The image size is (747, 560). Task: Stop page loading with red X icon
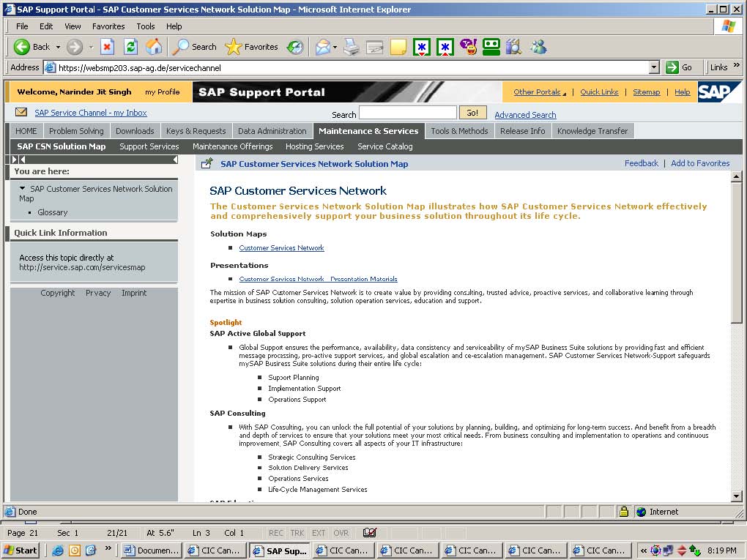(107, 47)
